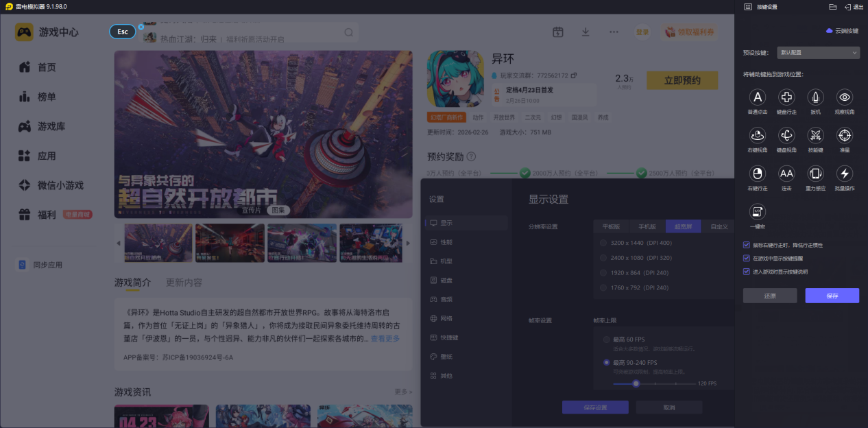Choose 最高 60 FPS frame rate
This screenshot has height=428, width=868.
(606, 340)
